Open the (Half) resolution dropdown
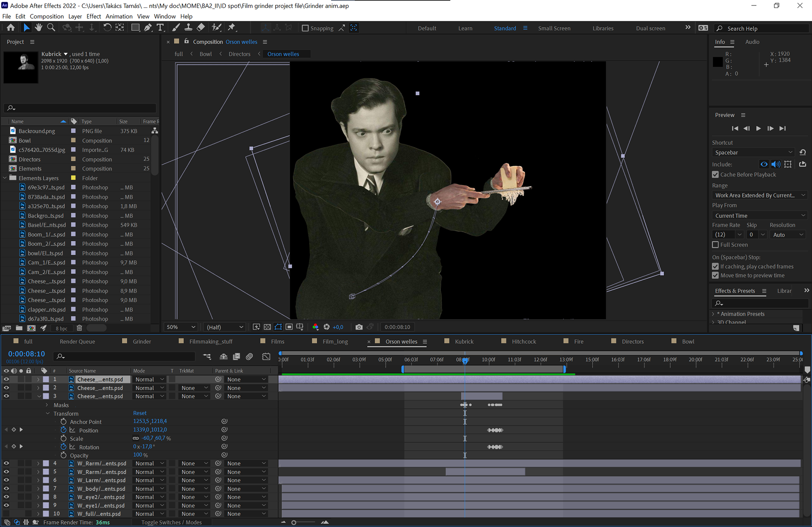Image resolution: width=812 pixels, height=527 pixels. click(x=225, y=327)
